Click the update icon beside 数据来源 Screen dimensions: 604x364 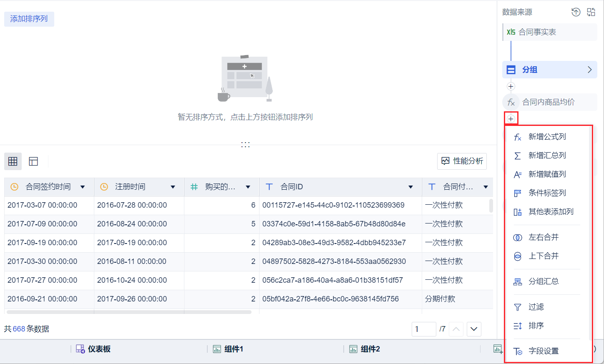click(x=576, y=12)
